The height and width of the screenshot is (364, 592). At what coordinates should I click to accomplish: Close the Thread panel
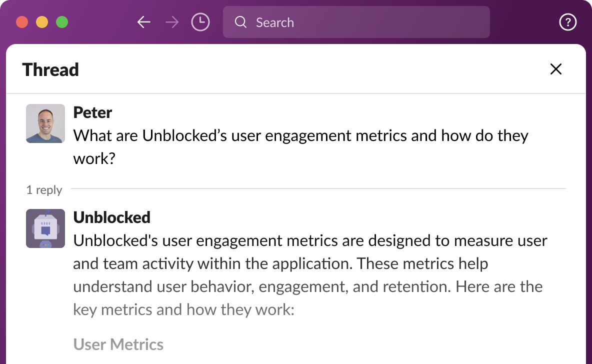556,69
